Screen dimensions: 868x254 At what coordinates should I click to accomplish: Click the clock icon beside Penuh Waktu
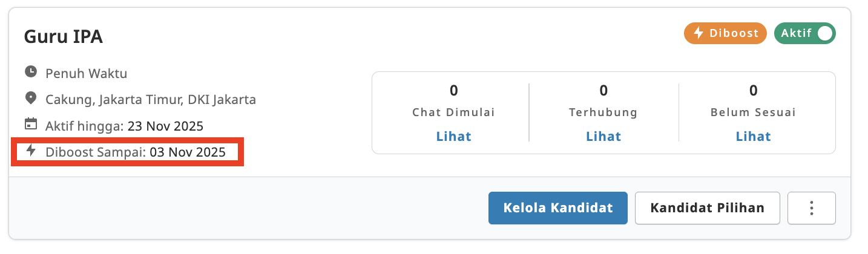(x=30, y=72)
